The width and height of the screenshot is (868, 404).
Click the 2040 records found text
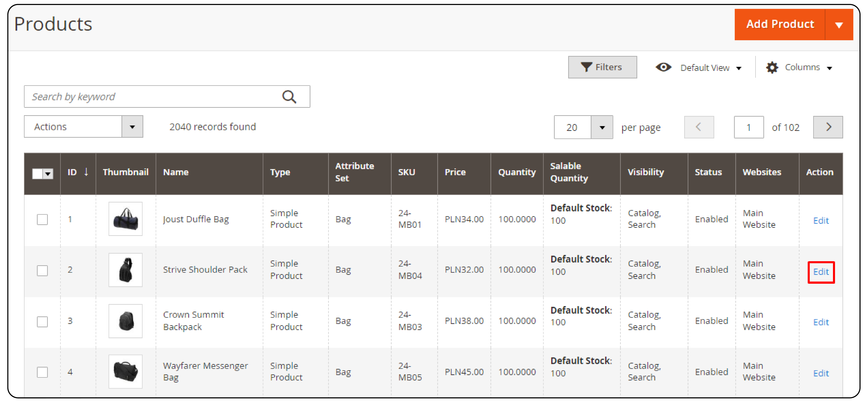(x=213, y=127)
